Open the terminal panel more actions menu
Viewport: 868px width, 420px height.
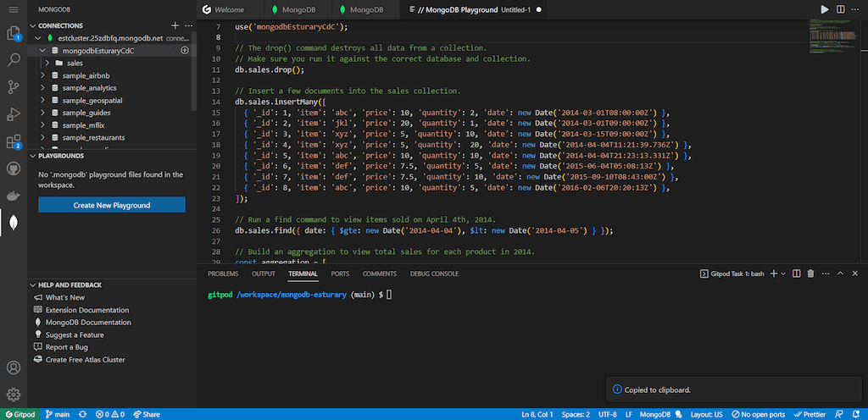(826, 274)
